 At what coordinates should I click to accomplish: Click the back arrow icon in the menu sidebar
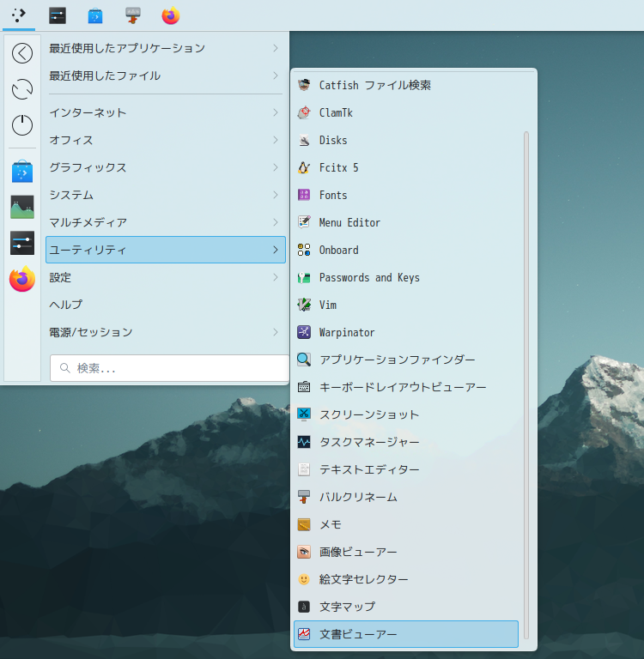pos(22,53)
